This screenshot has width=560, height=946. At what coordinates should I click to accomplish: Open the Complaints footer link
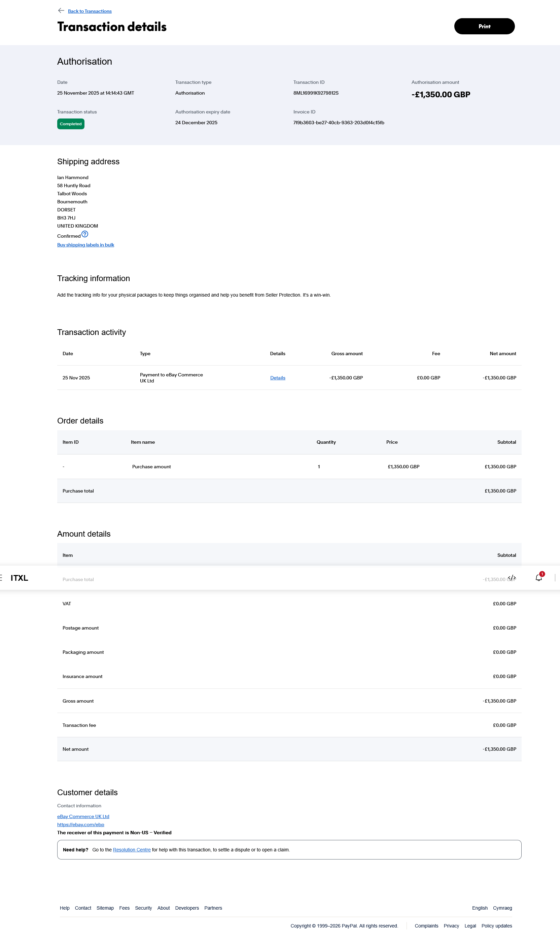coord(426,926)
